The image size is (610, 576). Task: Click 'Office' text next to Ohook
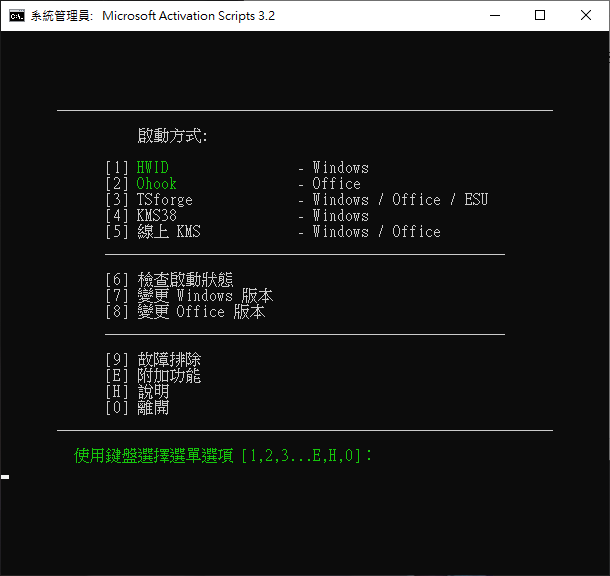point(337,184)
